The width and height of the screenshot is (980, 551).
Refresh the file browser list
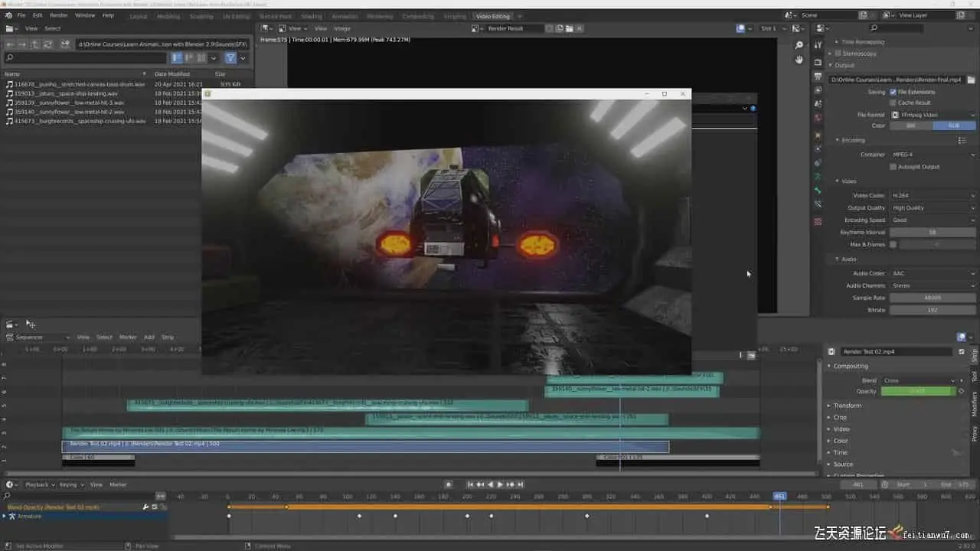pos(48,44)
